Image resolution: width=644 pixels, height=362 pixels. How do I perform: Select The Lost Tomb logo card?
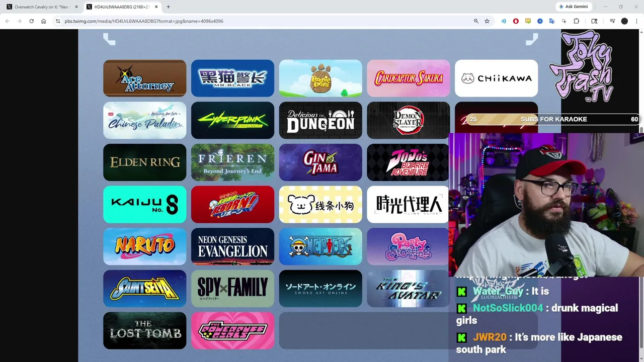144,330
